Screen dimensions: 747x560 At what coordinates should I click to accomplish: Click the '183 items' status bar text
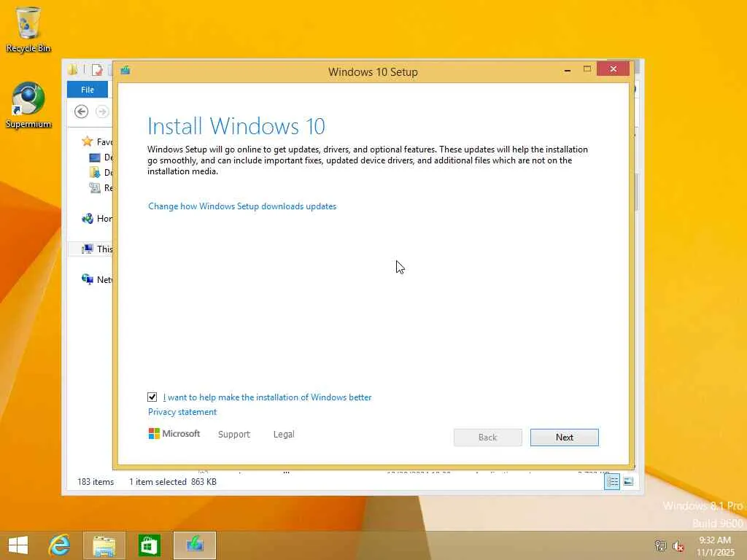click(x=96, y=481)
